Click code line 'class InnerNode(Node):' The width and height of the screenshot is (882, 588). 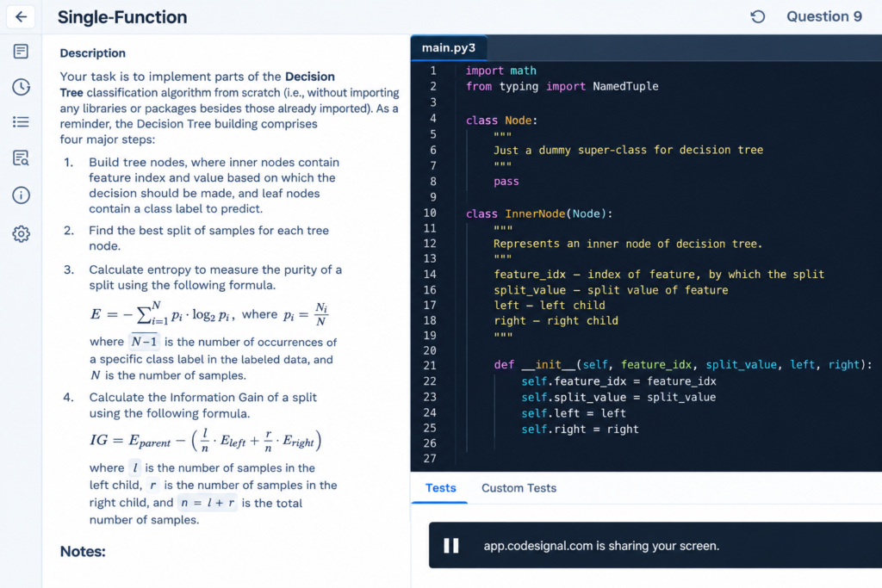(539, 214)
